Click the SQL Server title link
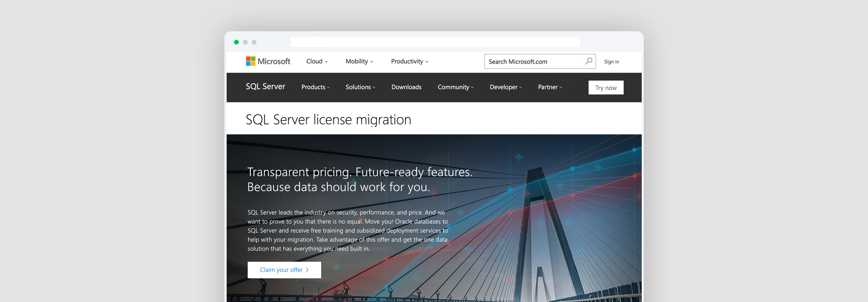868x302 pixels. point(265,86)
